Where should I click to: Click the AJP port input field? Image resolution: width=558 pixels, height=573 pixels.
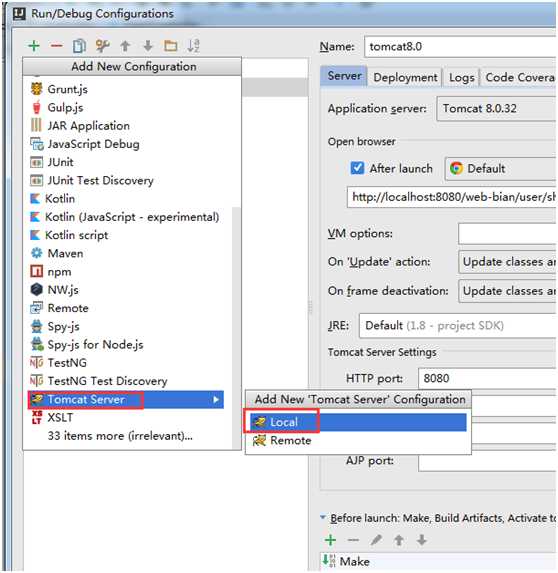click(x=487, y=461)
